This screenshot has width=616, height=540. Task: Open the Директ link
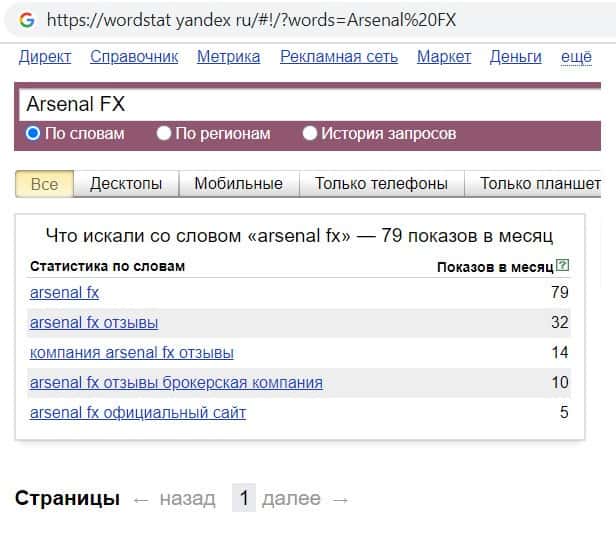pos(45,57)
